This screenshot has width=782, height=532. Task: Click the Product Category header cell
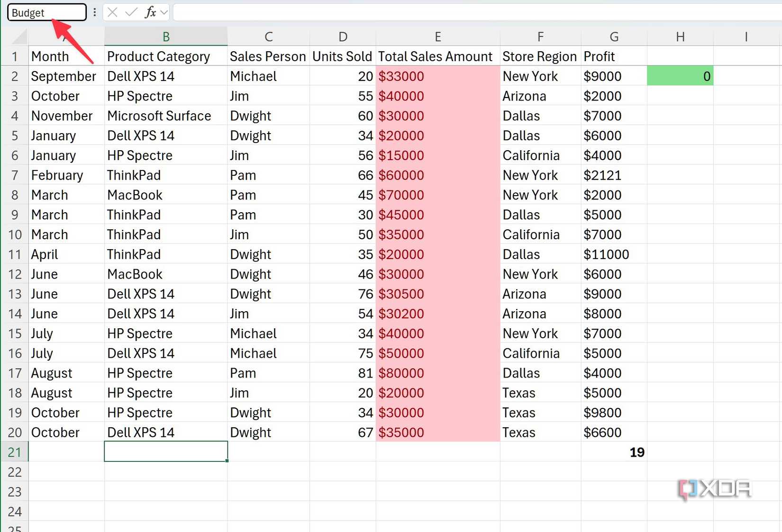(x=166, y=56)
